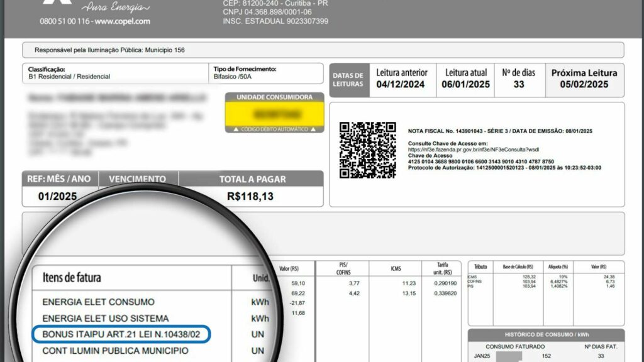Select the REF: MÊS / ANO value 01/2025

[x=58, y=196]
